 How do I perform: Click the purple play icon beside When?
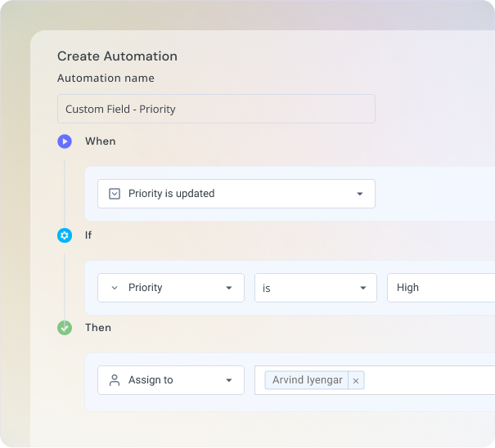pos(65,141)
